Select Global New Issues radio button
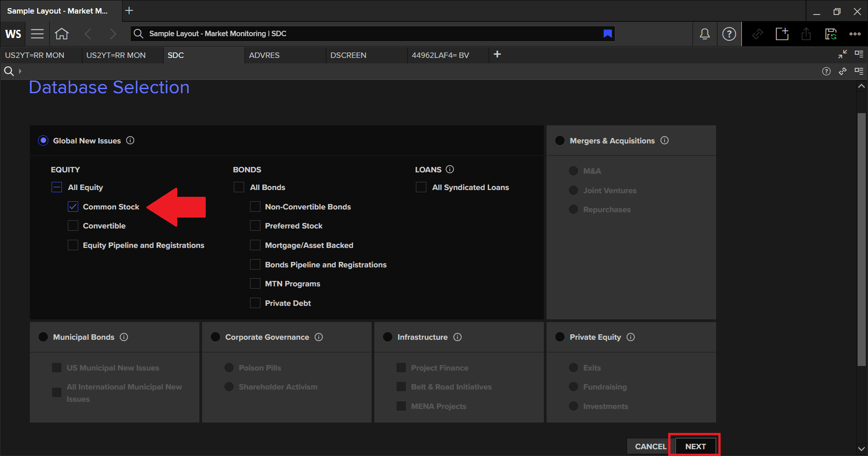Image resolution: width=868 pixels, height=456 pixels. pyautogui.click(x=43, y=141)
